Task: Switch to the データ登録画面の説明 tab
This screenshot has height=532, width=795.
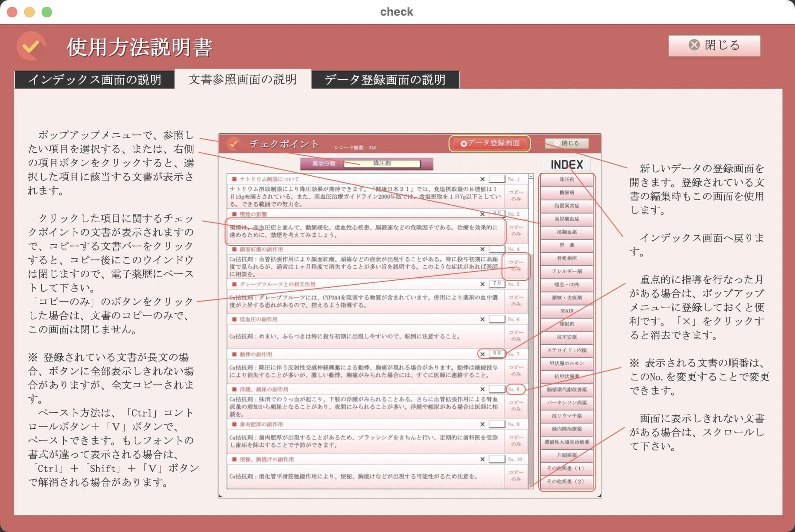Action: pyautogui.click(x=385, y=79)
